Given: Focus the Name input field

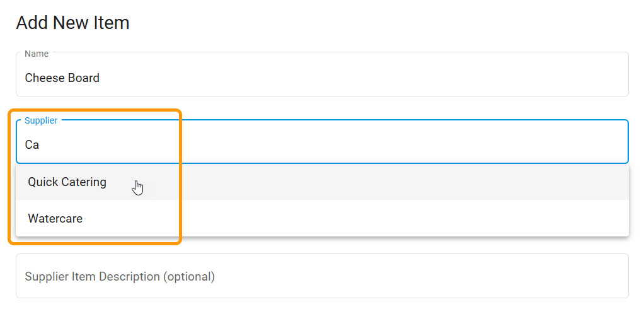Looking at the screenshot, I should 321,78.
